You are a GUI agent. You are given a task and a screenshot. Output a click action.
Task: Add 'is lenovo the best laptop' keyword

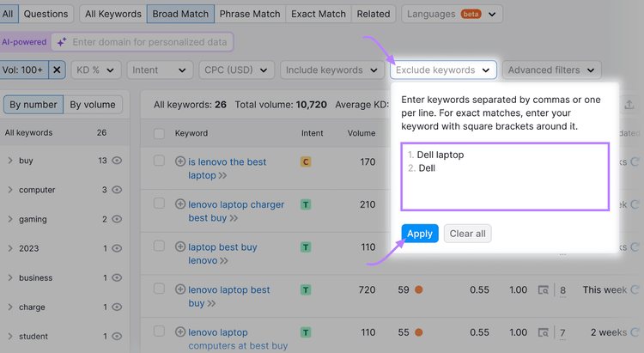180,161
